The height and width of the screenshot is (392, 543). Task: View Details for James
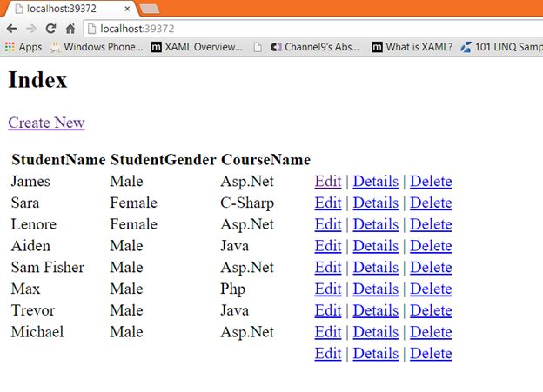click(x=376, y=182)
